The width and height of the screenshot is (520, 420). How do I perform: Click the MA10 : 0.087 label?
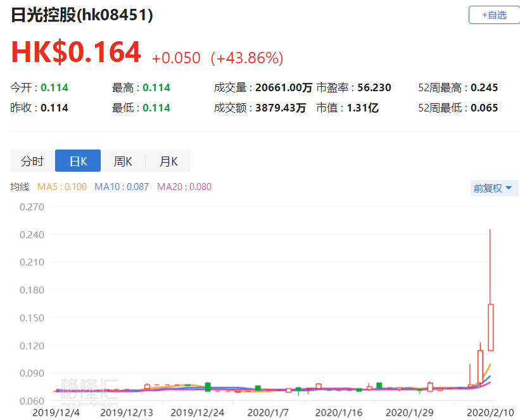(x=122, y=187)
